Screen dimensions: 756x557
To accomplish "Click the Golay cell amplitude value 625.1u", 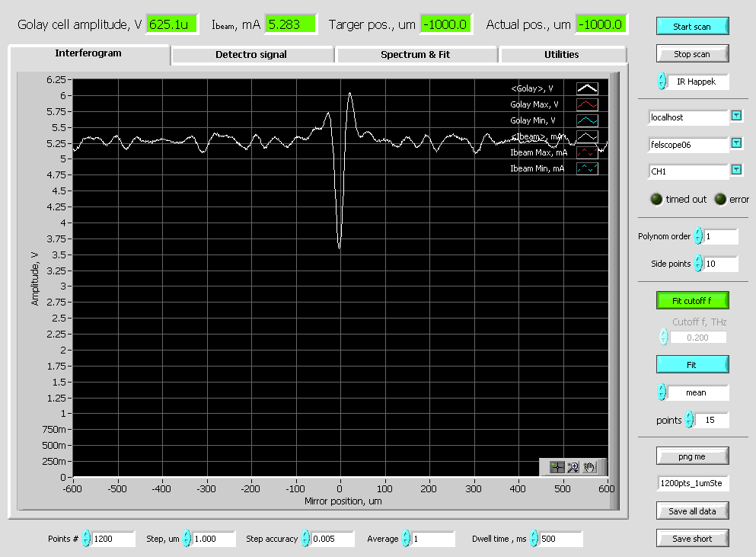I will [171, 24].
